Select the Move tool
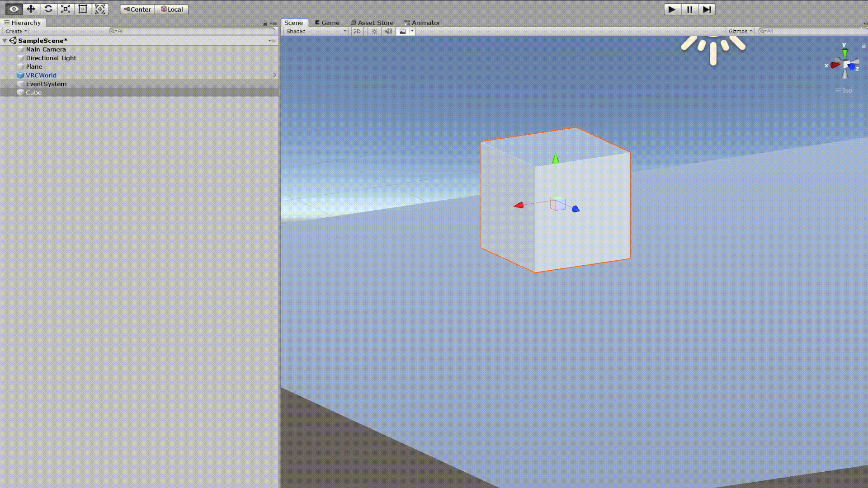868x488 pixels. (x=31, y=9)
